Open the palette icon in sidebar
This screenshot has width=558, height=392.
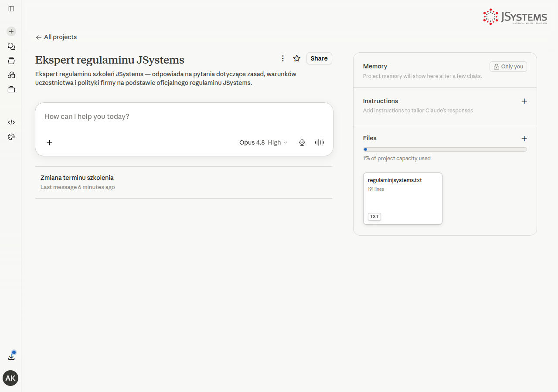point(11,137)
